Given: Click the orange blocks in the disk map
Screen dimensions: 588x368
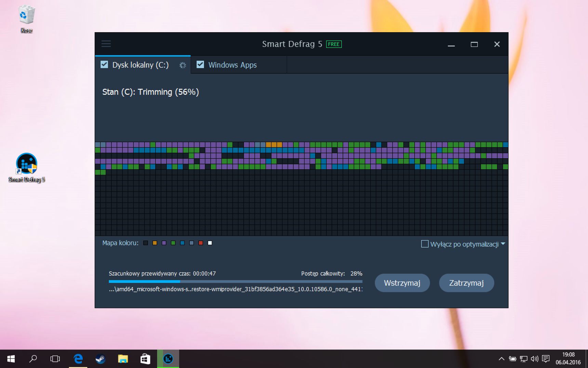Looking at the screenshot, I should point(274,145).
